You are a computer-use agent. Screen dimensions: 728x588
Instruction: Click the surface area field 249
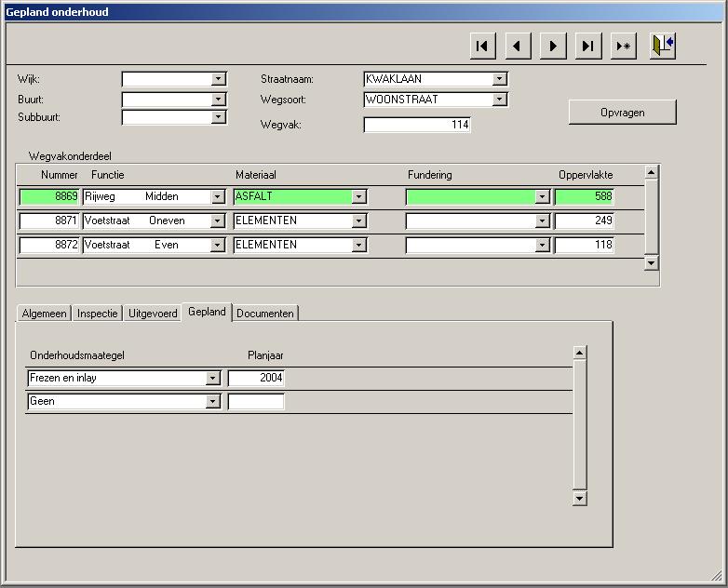[x=584, y=220]
